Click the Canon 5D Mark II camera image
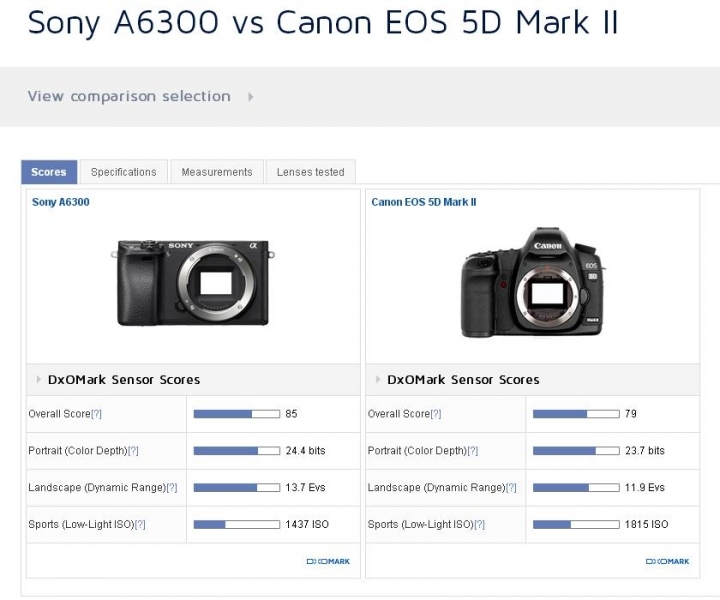The height and width of the screenshot is (600, 720). [x=533, y=283]
